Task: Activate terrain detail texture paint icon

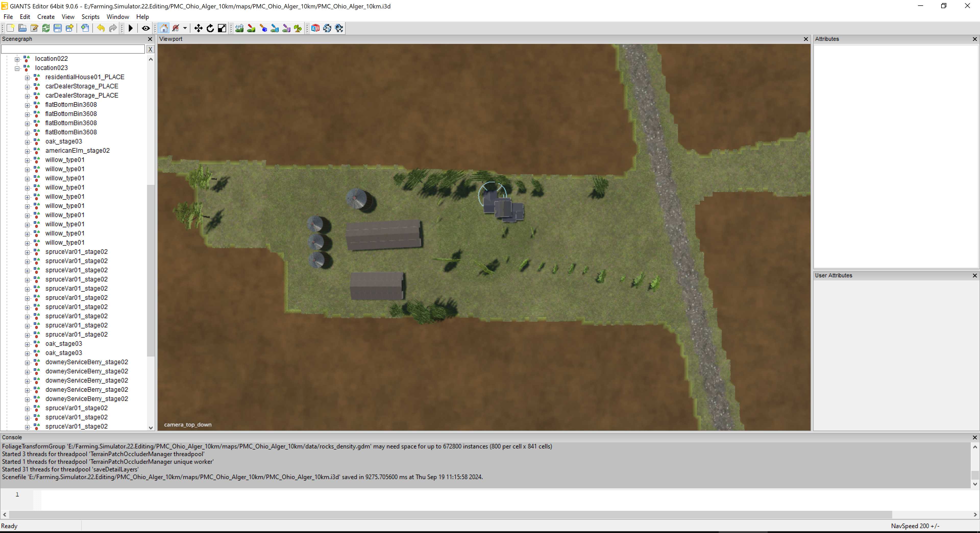Action: (x=251, y=28)
